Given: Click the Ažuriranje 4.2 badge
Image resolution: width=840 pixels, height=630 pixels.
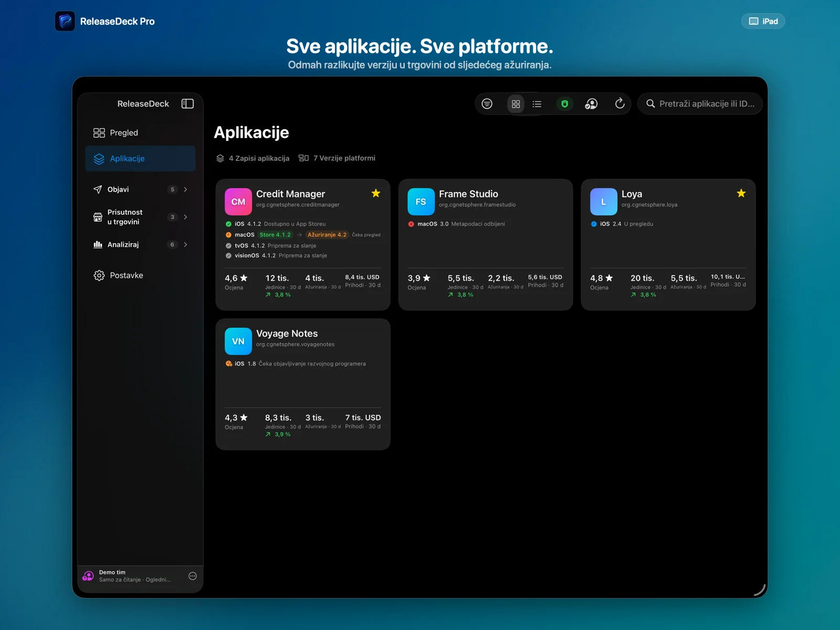Looking at the screenshot, I should pyautogui.click(x=327, y=235).
